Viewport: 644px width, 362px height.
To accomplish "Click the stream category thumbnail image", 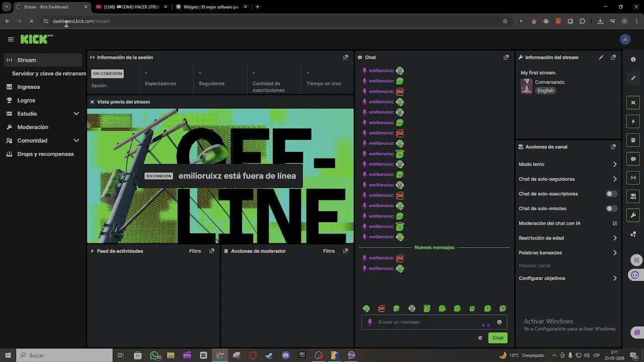I will [x=526, y=86].
